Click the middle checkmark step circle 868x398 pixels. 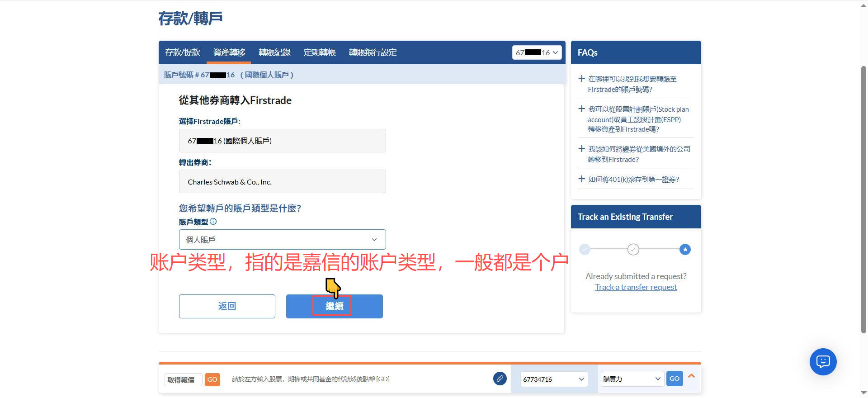[x=633, y=249]
